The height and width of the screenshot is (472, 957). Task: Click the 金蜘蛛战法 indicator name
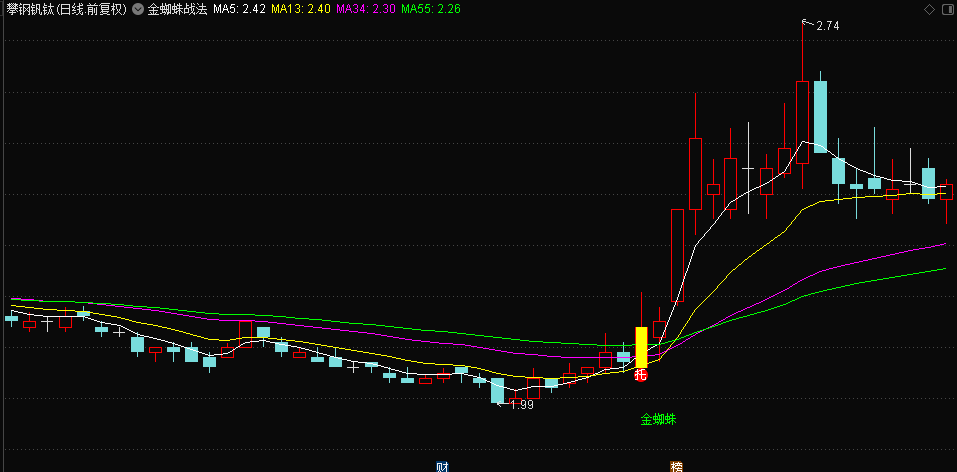178,9
